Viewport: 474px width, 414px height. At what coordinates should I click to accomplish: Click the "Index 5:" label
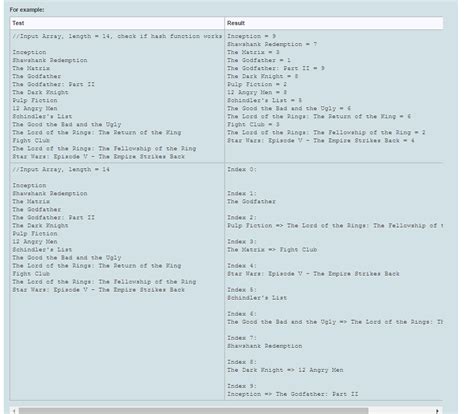pyautogui.click(x=242, y=289)
